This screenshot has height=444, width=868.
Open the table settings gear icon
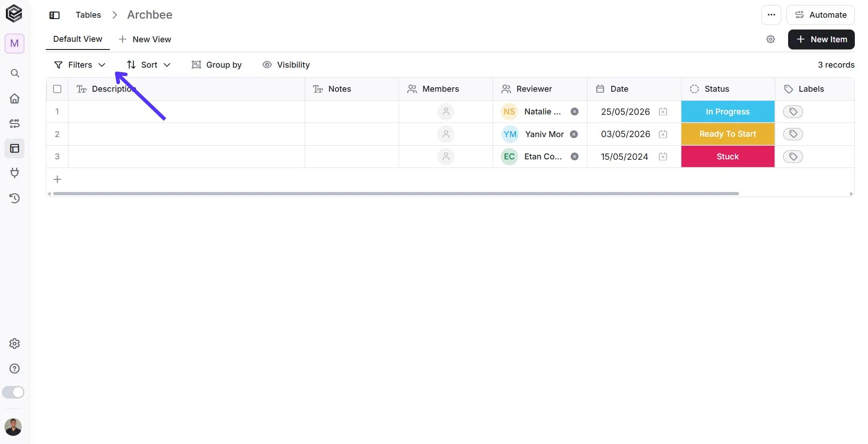(771, 39)
